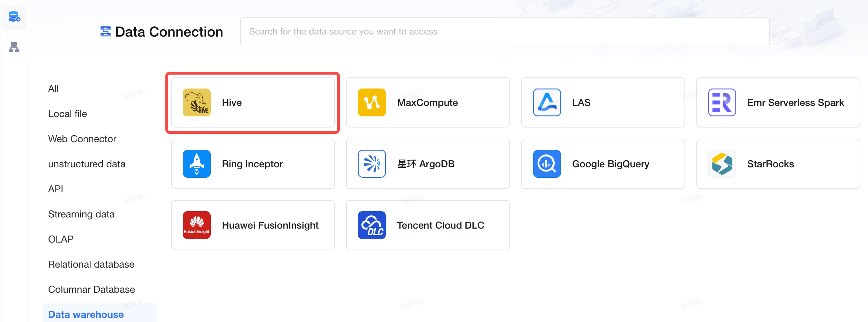
Task: Click the Huawei FusionInsight red icon
Action: pyautogui.click(x=197, y=225)
